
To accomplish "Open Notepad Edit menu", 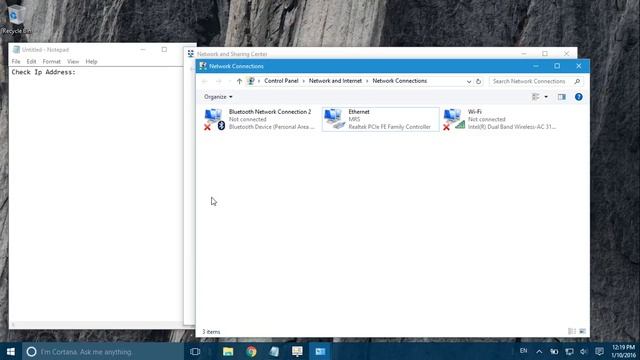I will (31, 62).
